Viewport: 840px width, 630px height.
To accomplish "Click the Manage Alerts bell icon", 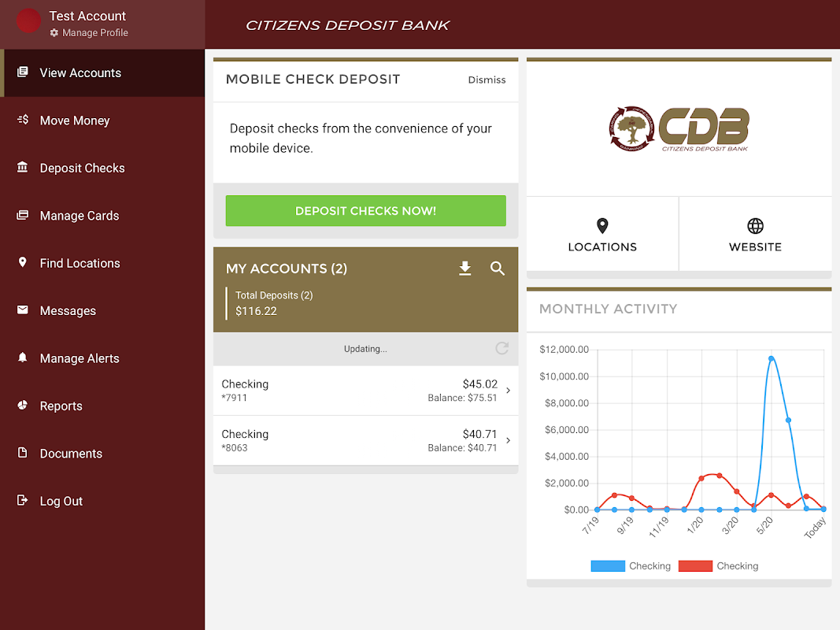I will 23,357.
